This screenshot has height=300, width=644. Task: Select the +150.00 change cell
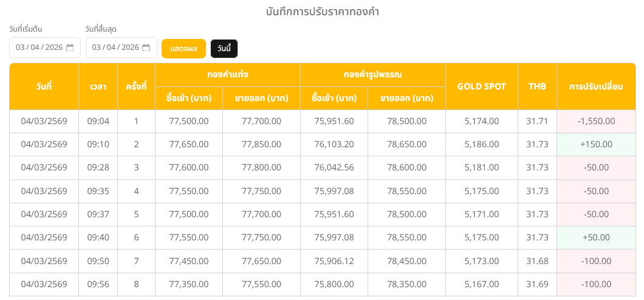pos(596,144)
